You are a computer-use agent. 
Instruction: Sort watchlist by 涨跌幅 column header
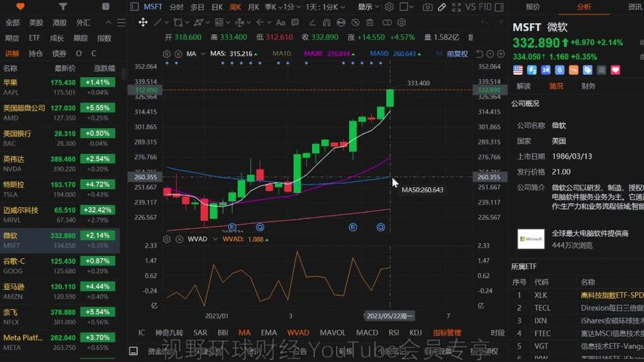pos(105,68)
